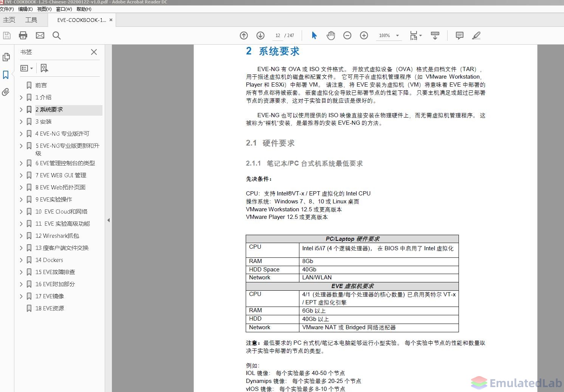Viewport: 564px width, 392px height.
Task: Open bookmark '11 EVE 实验高级功能'
Action: (62, 224)
